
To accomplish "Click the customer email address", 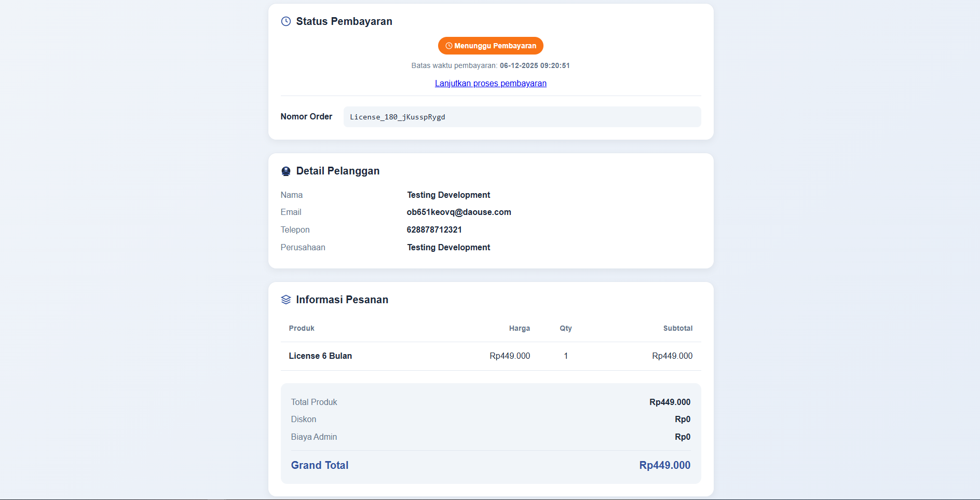I will (x=459, y=212).
